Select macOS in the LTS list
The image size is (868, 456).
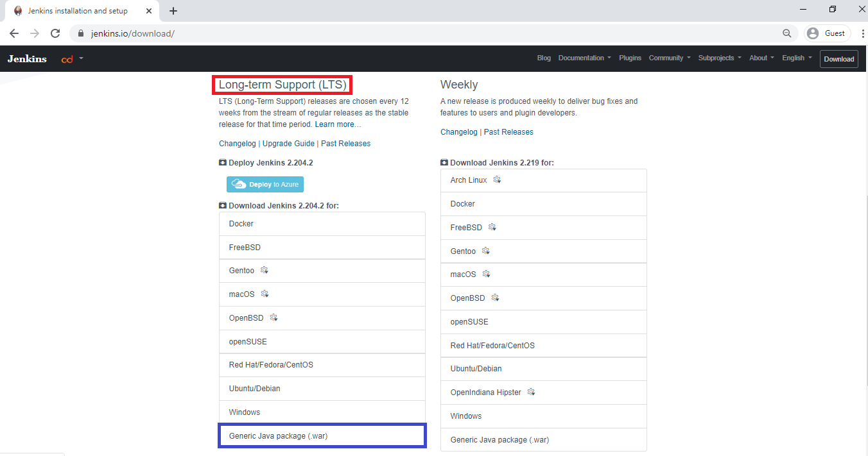[x=322, y=294]
